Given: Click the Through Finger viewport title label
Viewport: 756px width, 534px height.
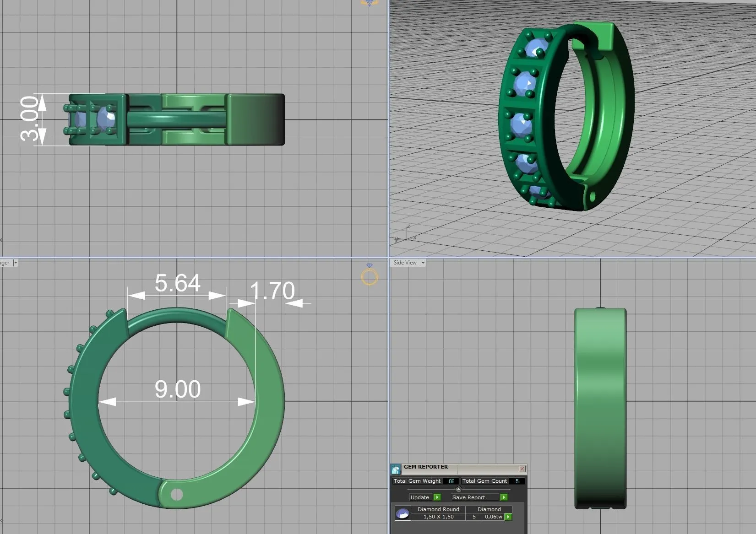Looking at the screenshot, I should tap(5, 263).
